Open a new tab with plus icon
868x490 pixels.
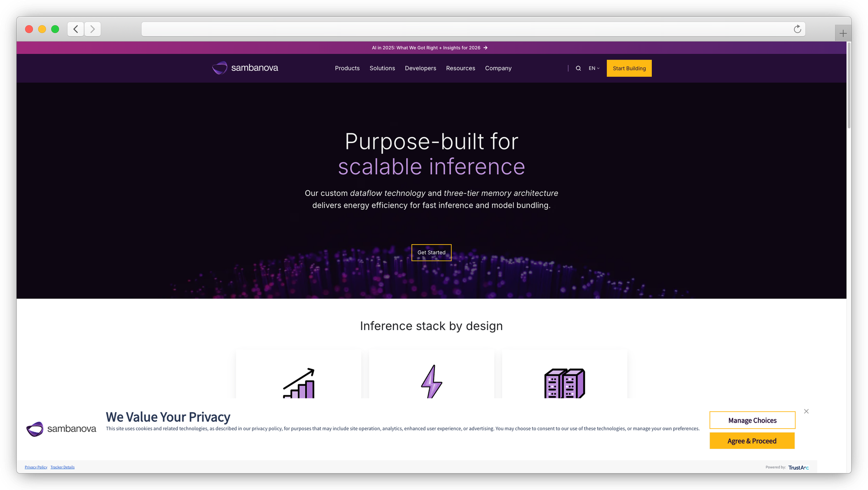click(843, 33)
